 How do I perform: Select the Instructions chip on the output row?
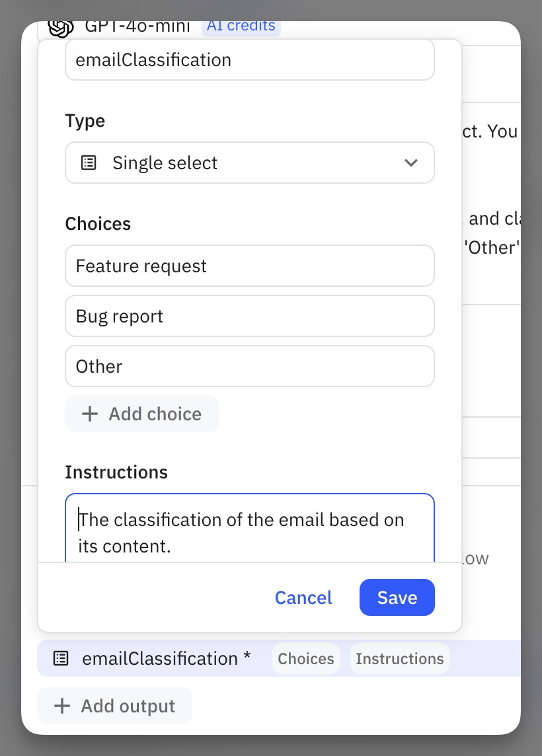pyautogui.click(x=399, y=658)
